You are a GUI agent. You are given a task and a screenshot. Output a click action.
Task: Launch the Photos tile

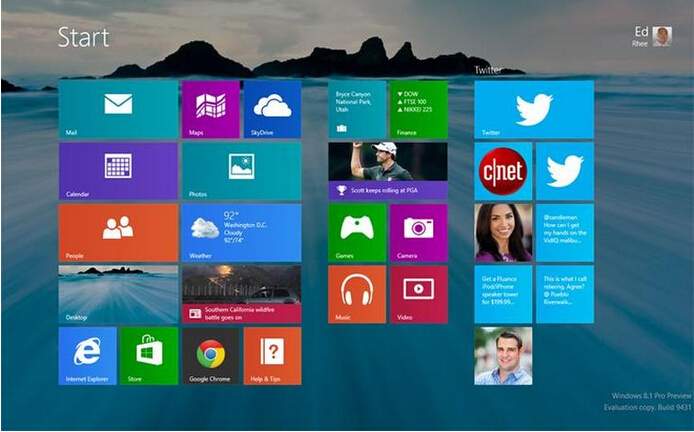click(x=240, y=170)
